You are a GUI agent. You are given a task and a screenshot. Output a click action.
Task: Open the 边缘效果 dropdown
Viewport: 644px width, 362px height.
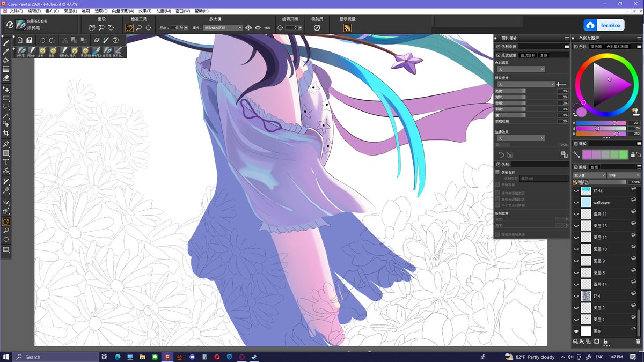click(x=520, y=138)
